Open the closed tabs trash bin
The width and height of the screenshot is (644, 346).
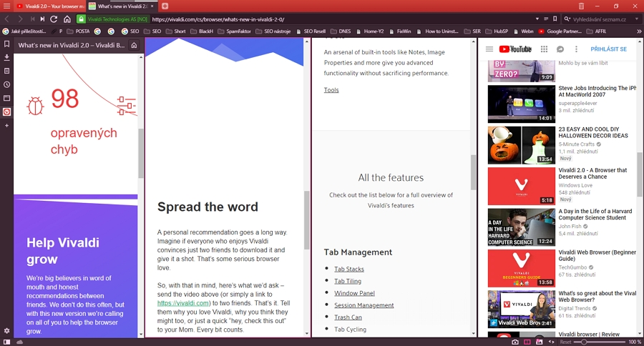pyautogui.click(x=581, y=6)
